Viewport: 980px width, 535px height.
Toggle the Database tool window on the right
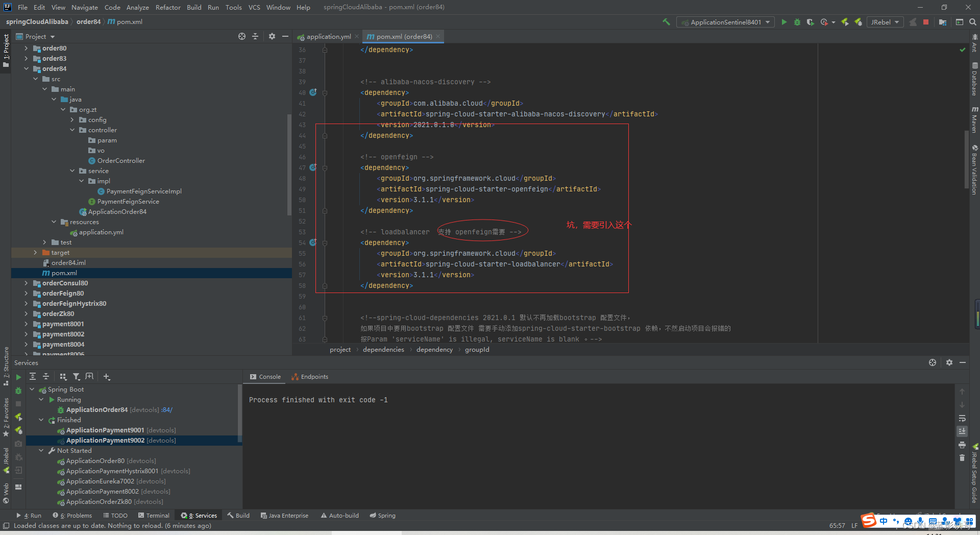pos(974,79)
